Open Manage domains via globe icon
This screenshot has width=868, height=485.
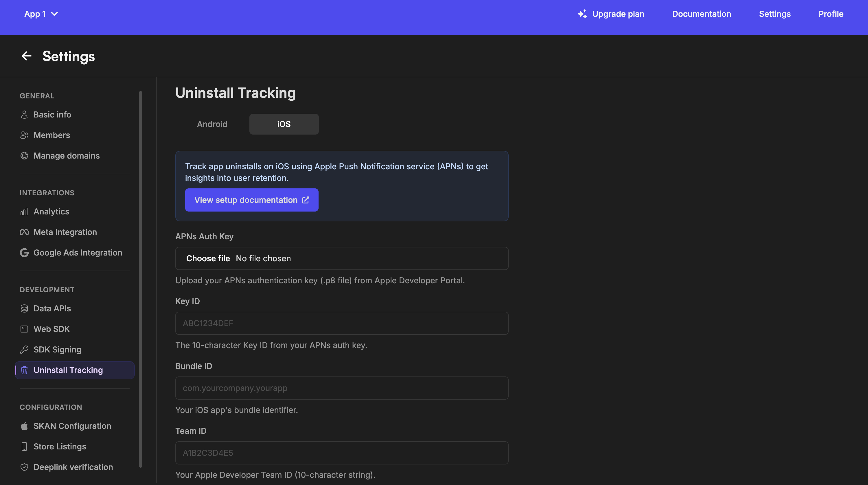coord(24,156)
